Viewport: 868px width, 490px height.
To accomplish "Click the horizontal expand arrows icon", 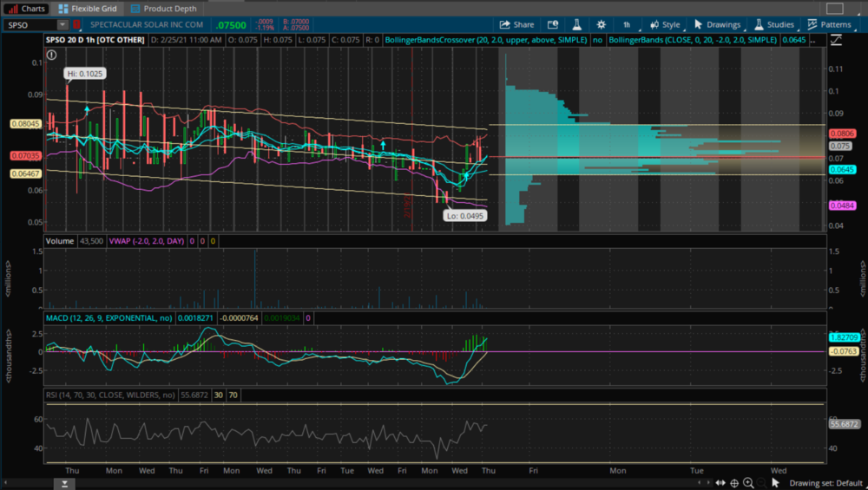I will tap(719, 483).
